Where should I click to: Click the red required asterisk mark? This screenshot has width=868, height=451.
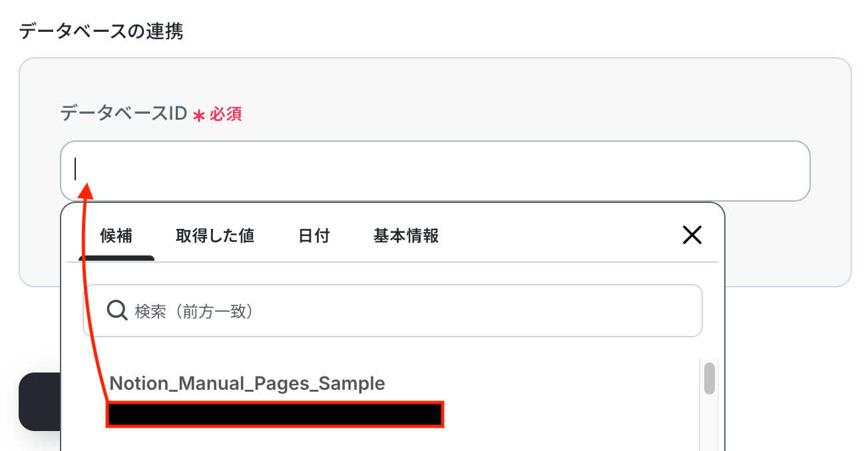198,116
